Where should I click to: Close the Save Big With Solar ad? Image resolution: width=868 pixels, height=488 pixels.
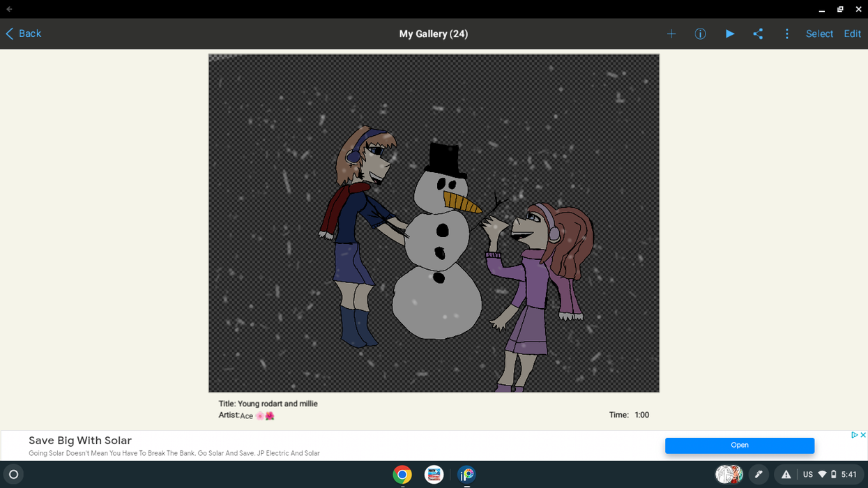862,435
